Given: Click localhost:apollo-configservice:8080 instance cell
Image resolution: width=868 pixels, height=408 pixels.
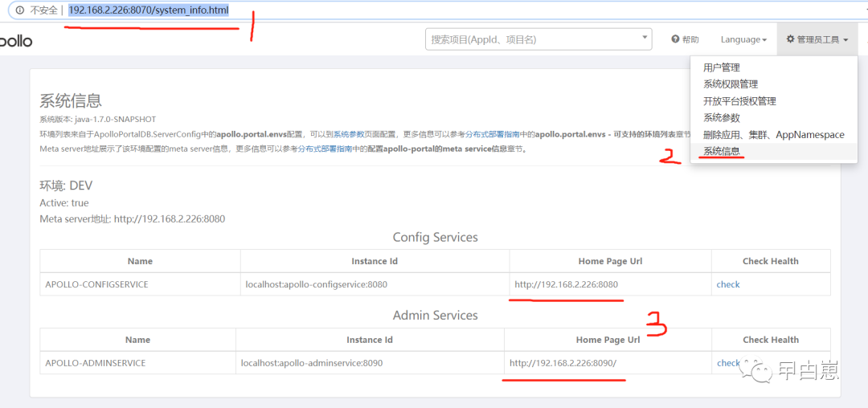Looking at the screenshot, I should 375,284.
